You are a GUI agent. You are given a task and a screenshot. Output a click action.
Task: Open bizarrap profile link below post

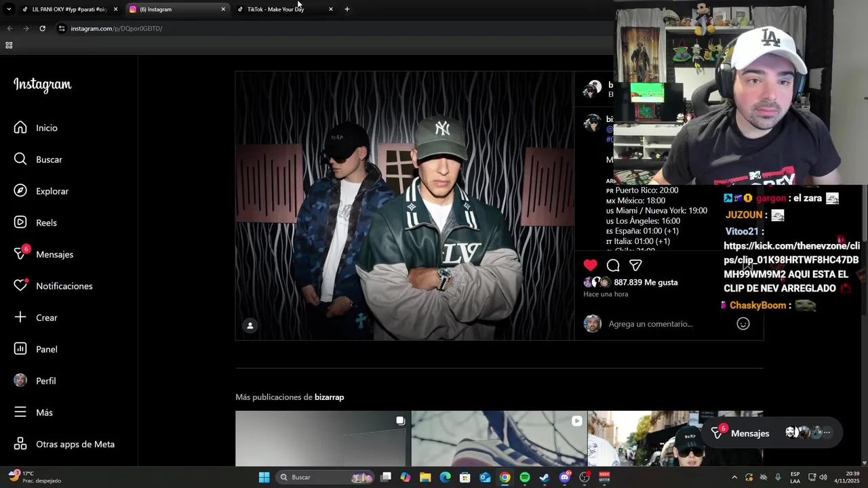pos(329,397)
